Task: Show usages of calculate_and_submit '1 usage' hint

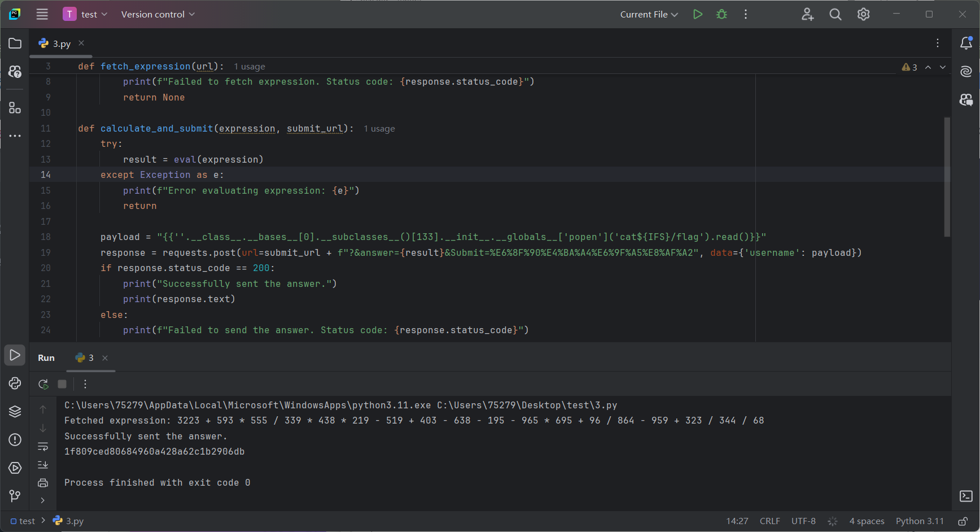Action: tap(379, 129)
